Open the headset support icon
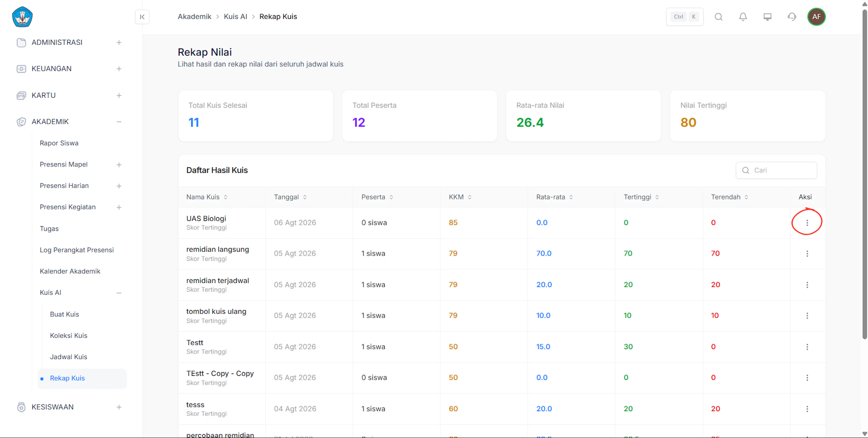The height and width of the screenshot is (438, 868). (x=792, y=17)
